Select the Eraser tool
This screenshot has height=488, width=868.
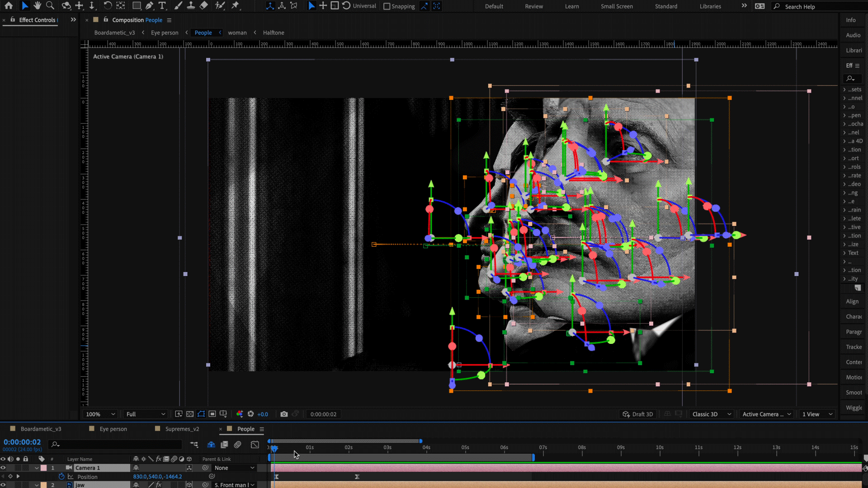click(x=204, y=6)
